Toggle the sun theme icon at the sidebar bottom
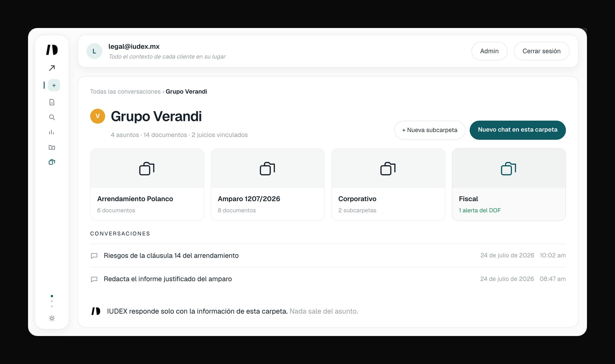The height and width of the screenshot is (364, 615). click(x=52, y=318)
